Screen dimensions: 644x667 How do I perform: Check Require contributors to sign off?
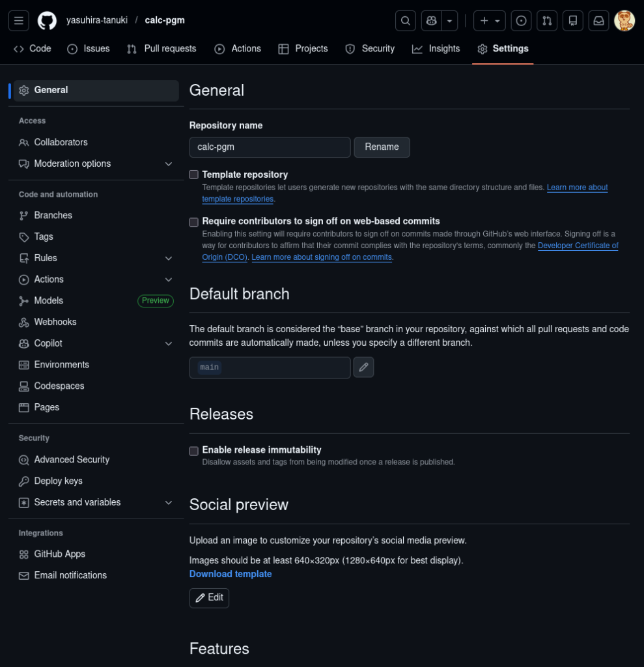pyautogui.click(x=194, y=221)
